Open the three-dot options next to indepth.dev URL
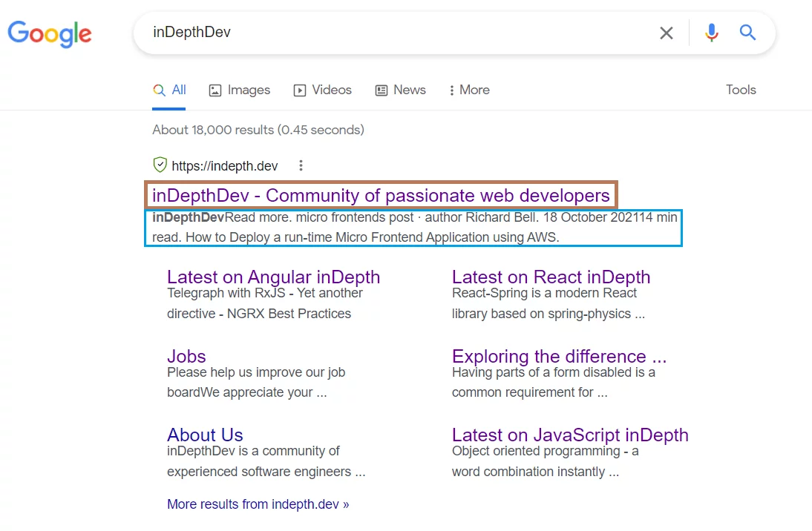 (301, 165)
